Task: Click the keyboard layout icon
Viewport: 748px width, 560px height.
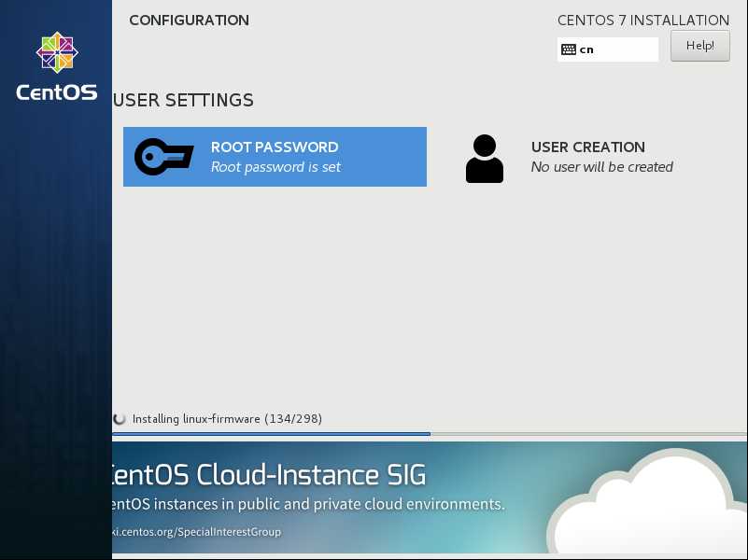Action: (568, 49)
